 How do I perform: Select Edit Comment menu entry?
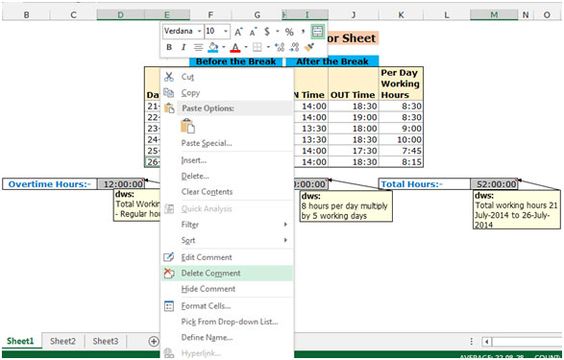click(227, 257)
